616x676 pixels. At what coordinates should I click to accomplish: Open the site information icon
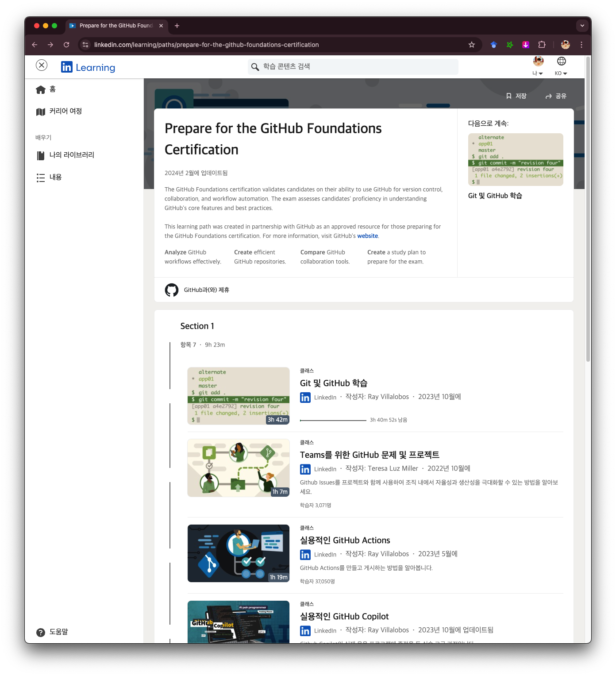[86, 45]
